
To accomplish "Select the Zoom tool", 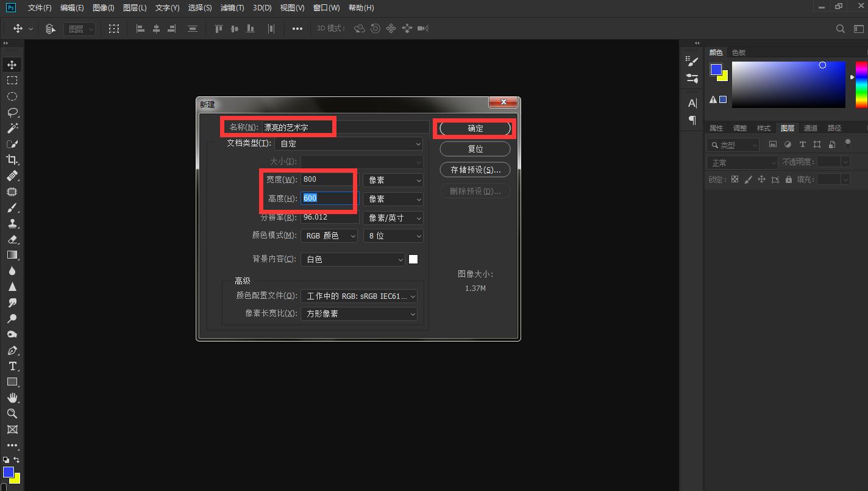I will pyautogui.click(x=12, y=414).
